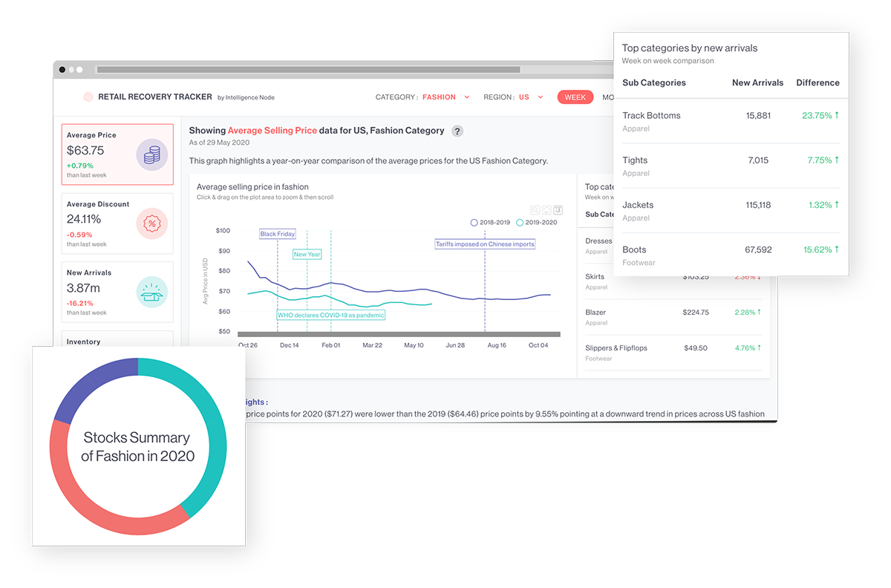Click the zoom-out magnifier icon on the chart
The height and width of the screenshot is (588, 891).
pyautogui.click(x=535, y=210)
